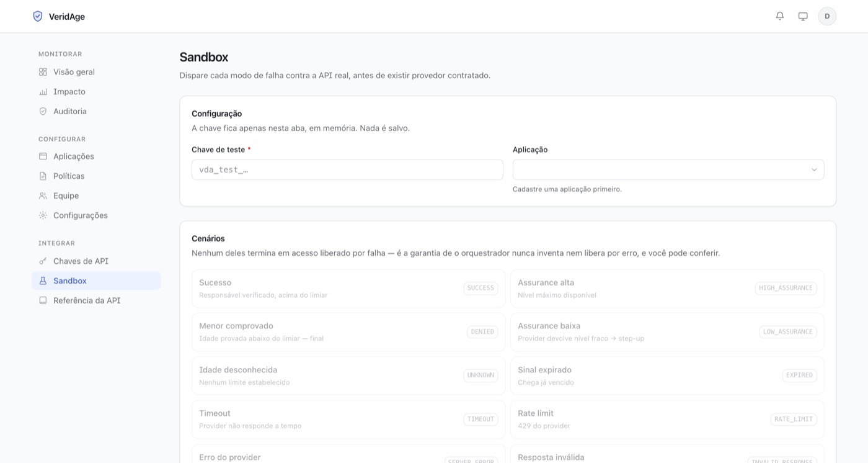
Task: Open the user avatar D menu
Action: 827,16
